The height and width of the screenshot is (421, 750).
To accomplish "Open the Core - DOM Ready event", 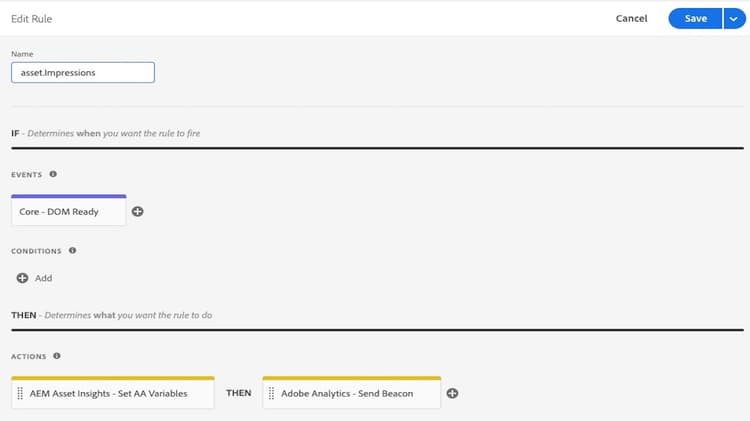I will [68, 210].
